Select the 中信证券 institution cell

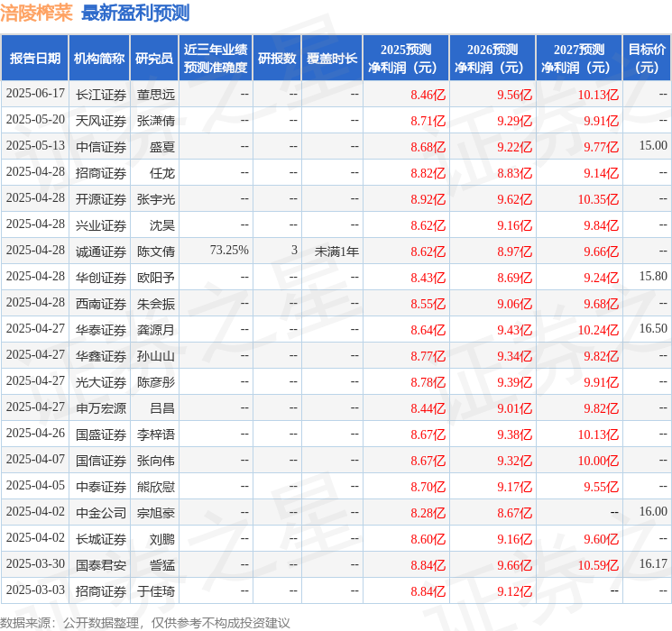point(101,147)
